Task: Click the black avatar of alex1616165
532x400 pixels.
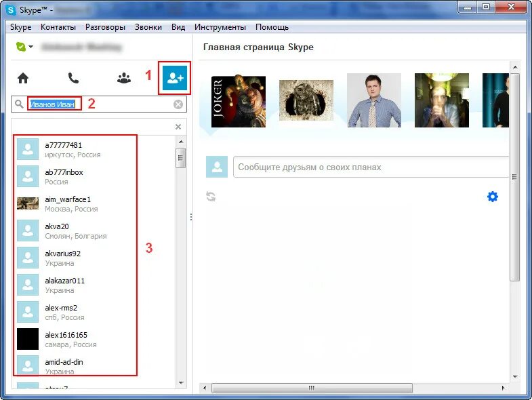Action: [28, 339]
